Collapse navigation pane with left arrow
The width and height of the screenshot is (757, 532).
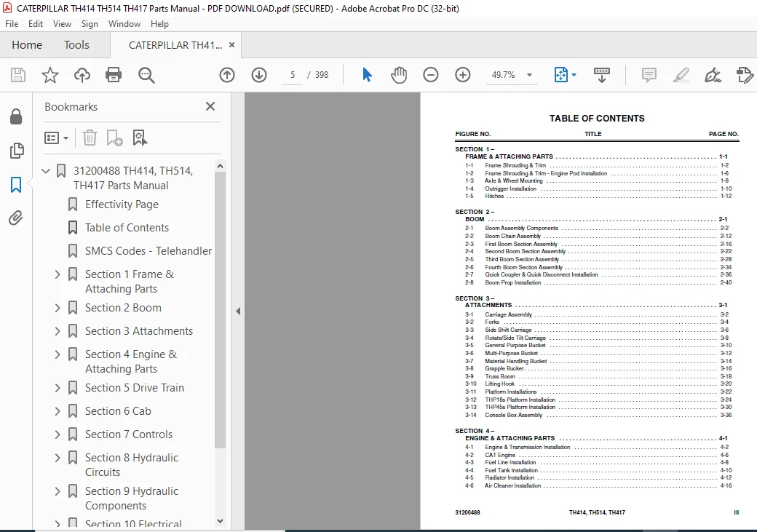point(238,311)
